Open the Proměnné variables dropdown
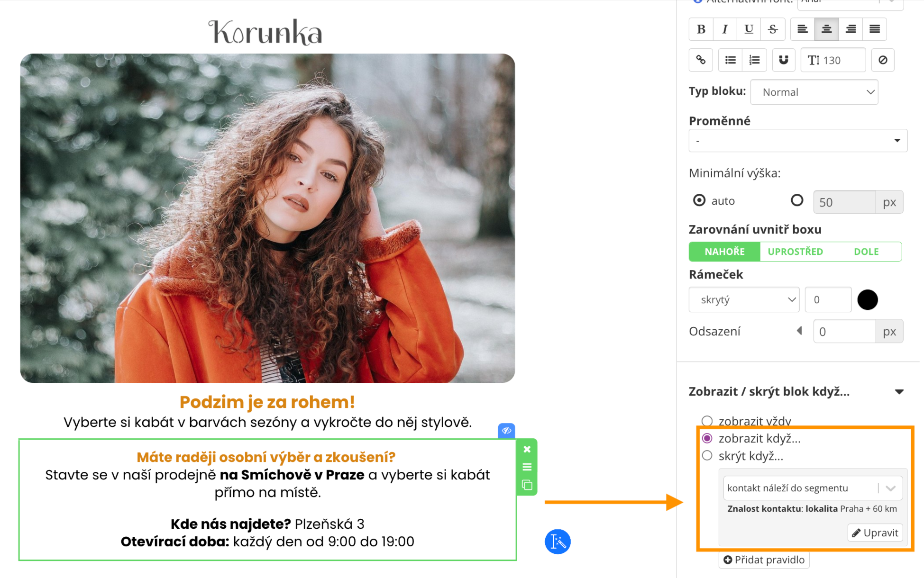Viewport: 924px width, 578px height. click(798, 141)
